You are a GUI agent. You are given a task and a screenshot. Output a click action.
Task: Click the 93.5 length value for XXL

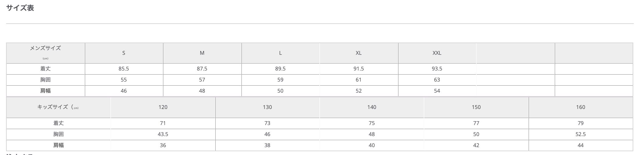pos(437,69)
